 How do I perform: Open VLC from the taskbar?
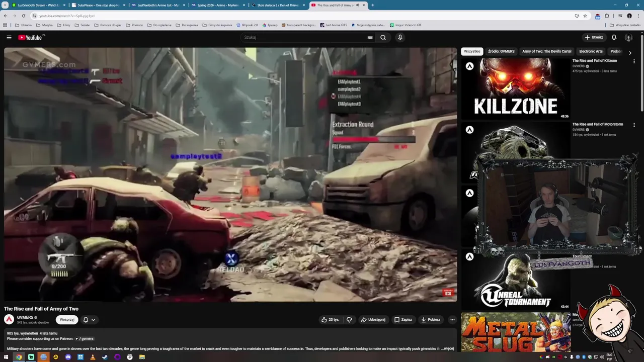[93, 357]
